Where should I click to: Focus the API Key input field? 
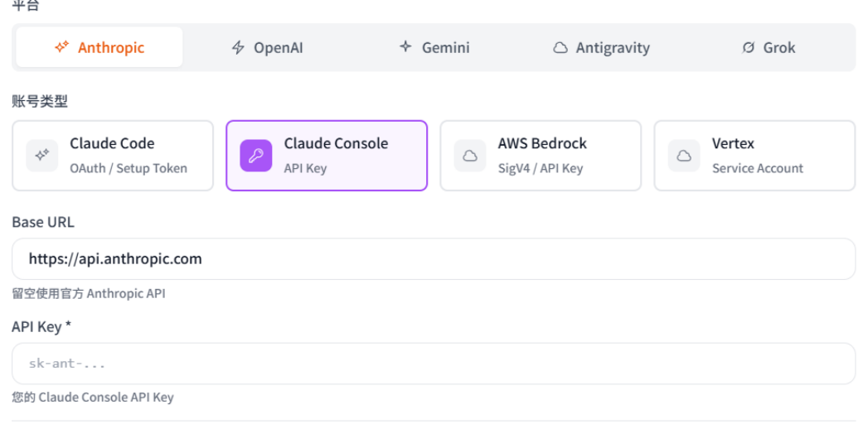click(434, 364)
